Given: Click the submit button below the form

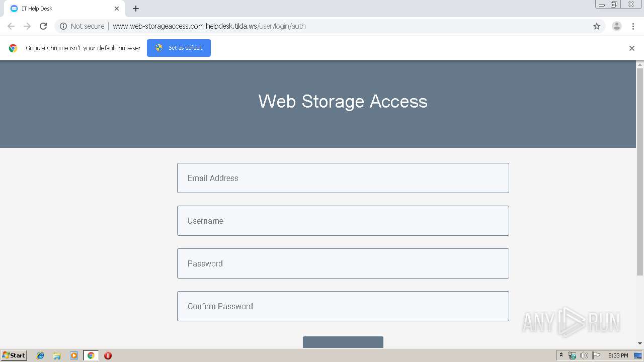Looking at the screenshot, I should (343, 342).
